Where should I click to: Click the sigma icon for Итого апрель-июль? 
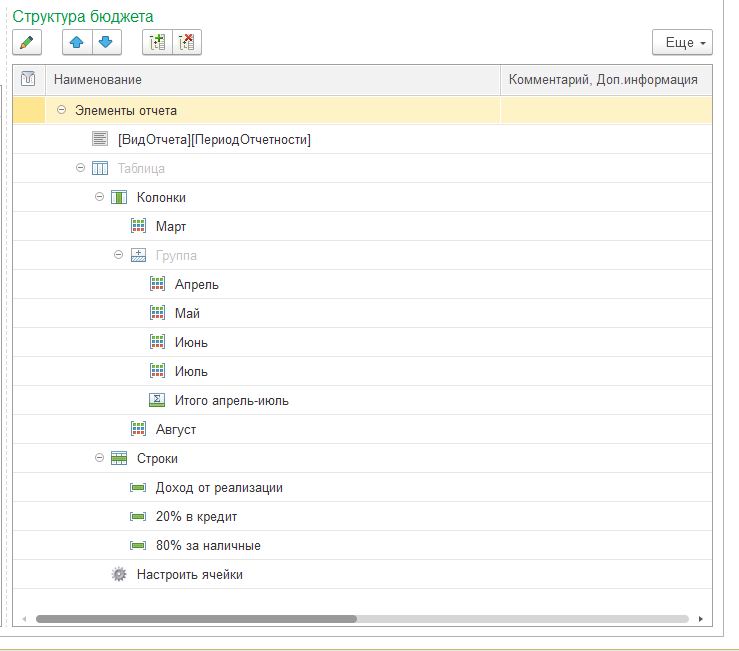(x=157, y=401)
